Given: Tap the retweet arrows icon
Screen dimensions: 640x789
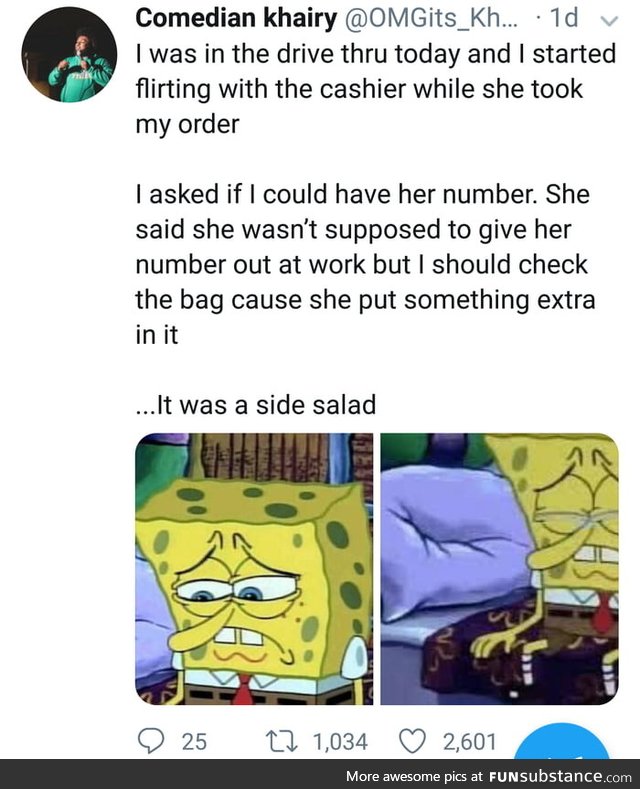Looking at the screenshot, I should pyautogui.click(x=282, y=741).
